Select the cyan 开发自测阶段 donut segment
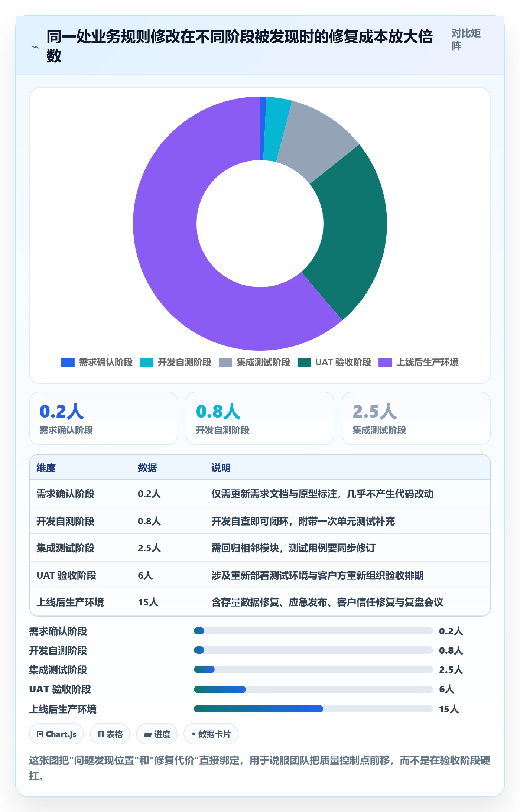520x812 pixels. [x=276, y=129]
